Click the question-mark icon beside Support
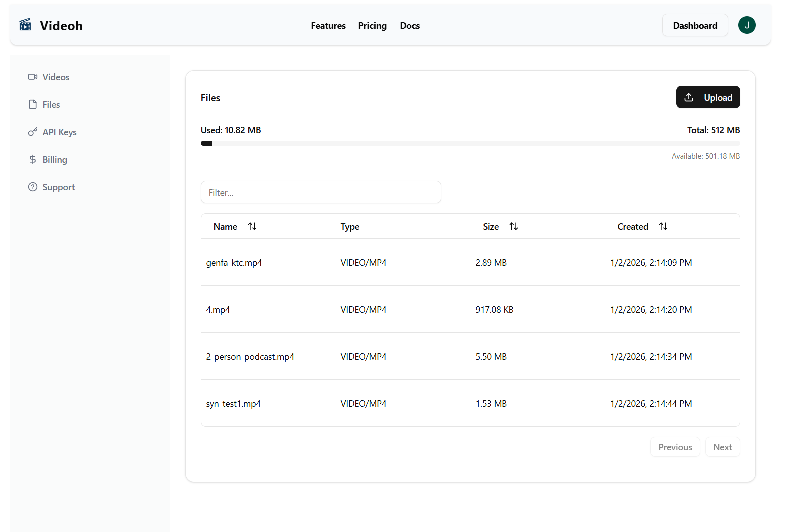790x532 pixels. [33, 187]
